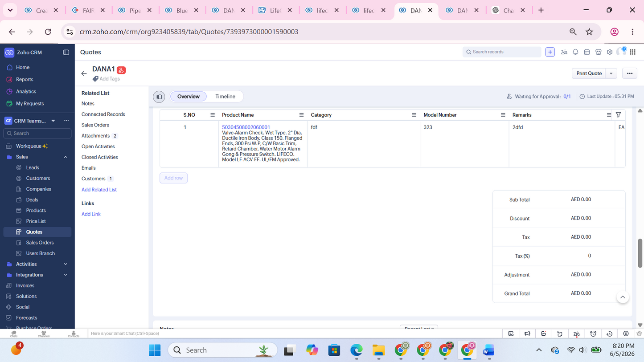This screenshot has height=362, width=644.
Task: Open the Print Quote dropdown arrow
Action: tap(611, 73)
